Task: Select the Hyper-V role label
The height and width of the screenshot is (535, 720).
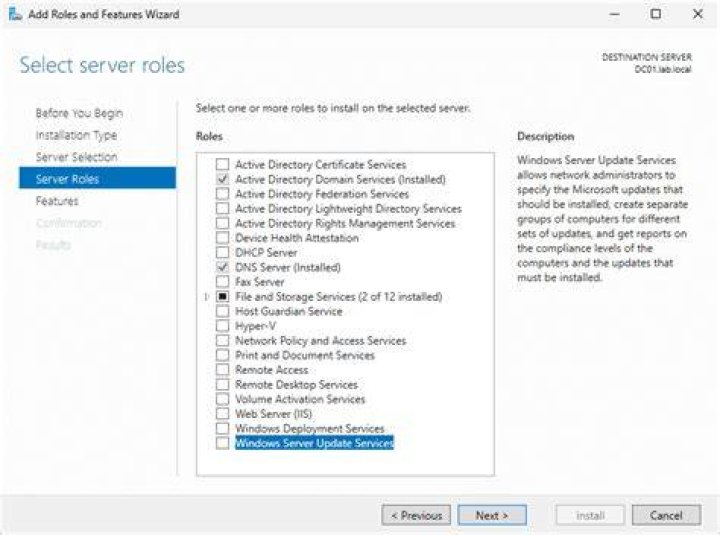Action: [256, 326]
